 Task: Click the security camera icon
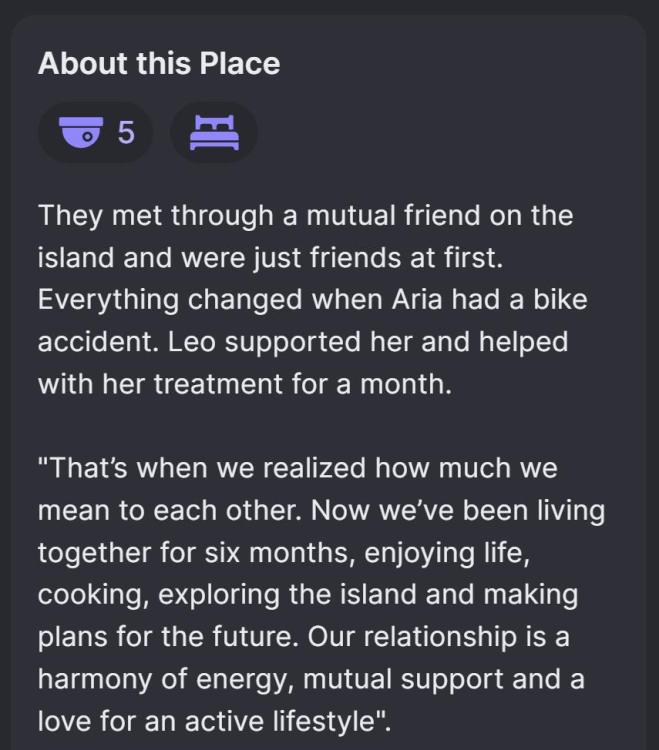(82, 132)
